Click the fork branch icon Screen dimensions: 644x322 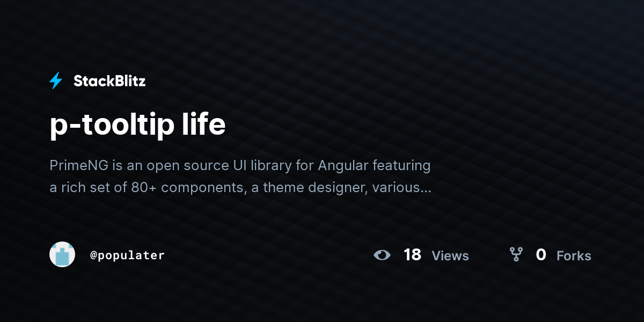tap(516, 254)
